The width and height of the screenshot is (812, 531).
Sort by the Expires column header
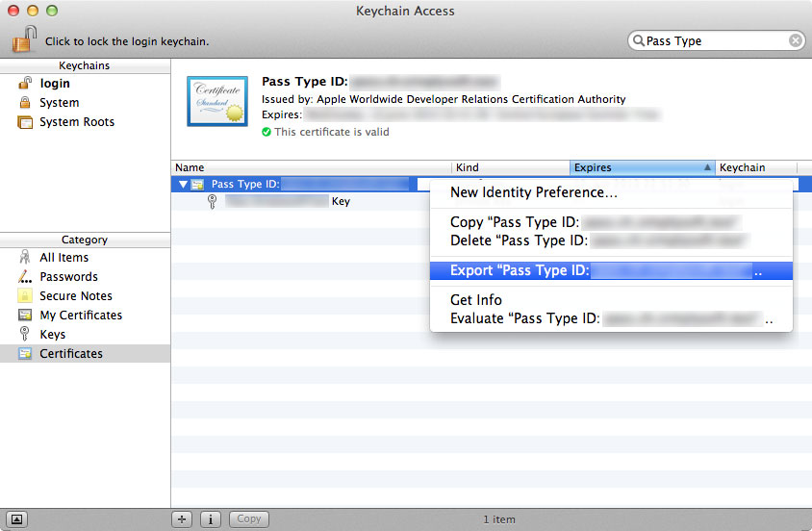[x=642, y=167]
